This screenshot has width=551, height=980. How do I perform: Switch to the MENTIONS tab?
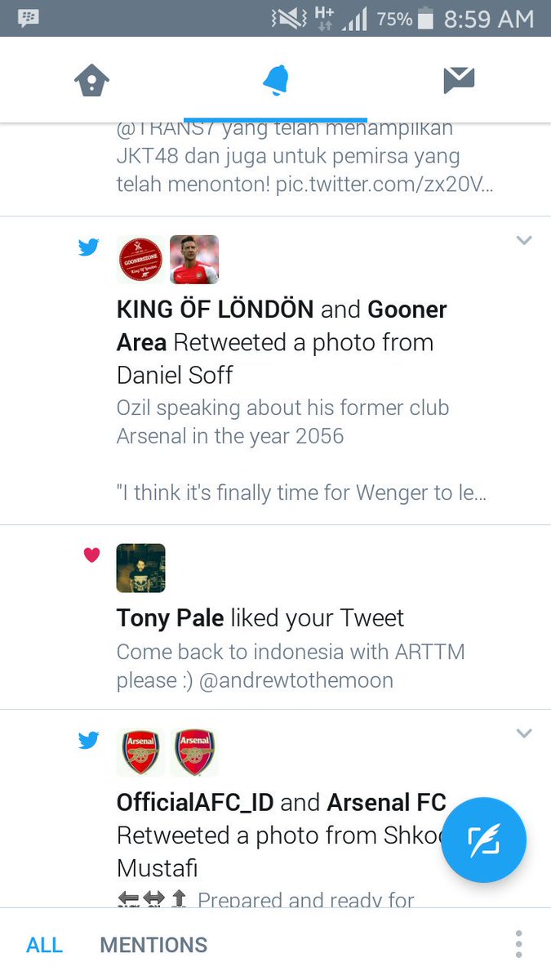(x=153, y=945)
